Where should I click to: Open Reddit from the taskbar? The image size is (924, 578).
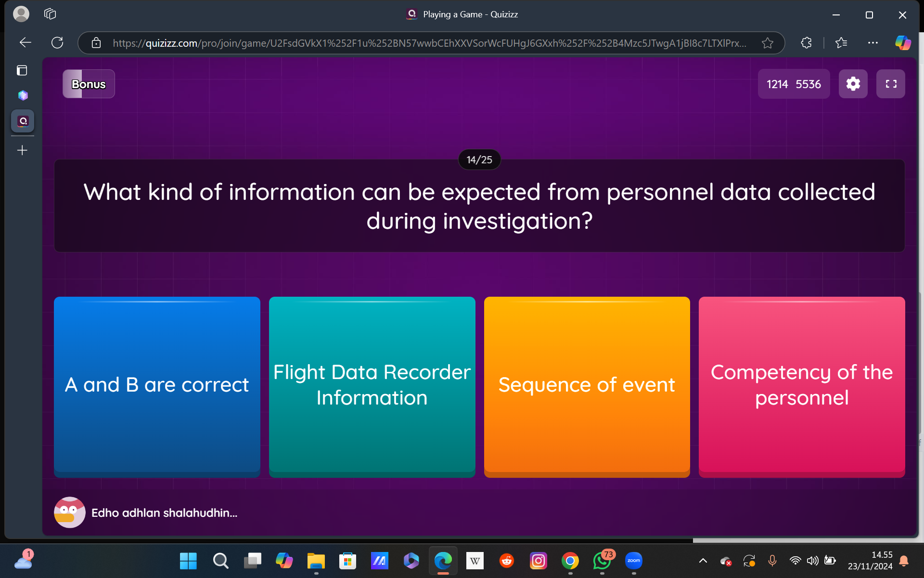(x=506, y=561)
